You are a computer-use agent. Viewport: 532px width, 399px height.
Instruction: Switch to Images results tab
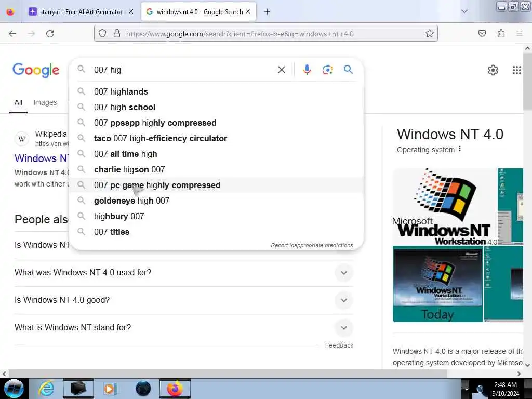tap(45, 102)
